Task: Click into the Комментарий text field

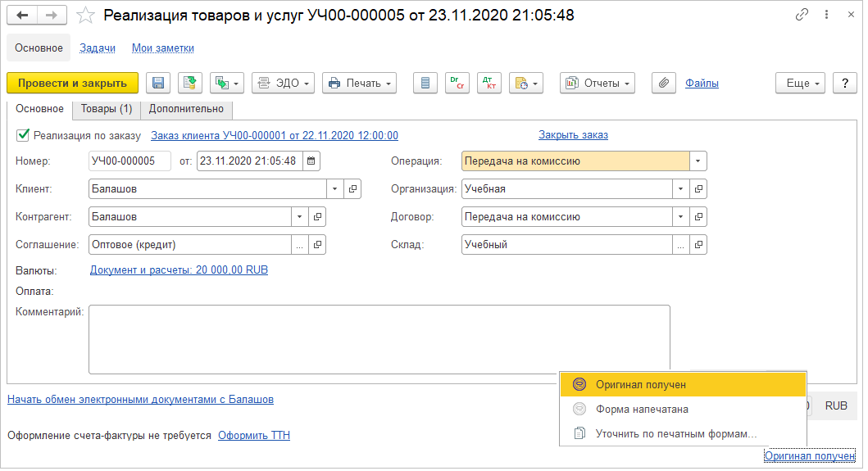Action: (x=379, y=338)
